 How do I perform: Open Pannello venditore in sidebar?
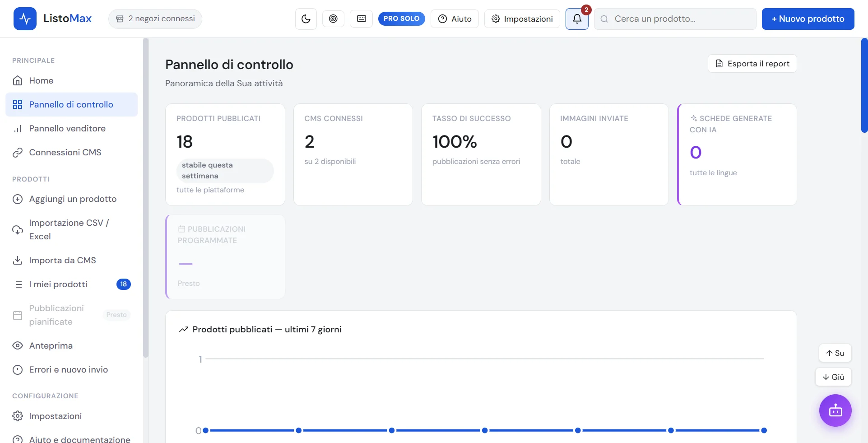pyautogui.click(x=71, y=128)
